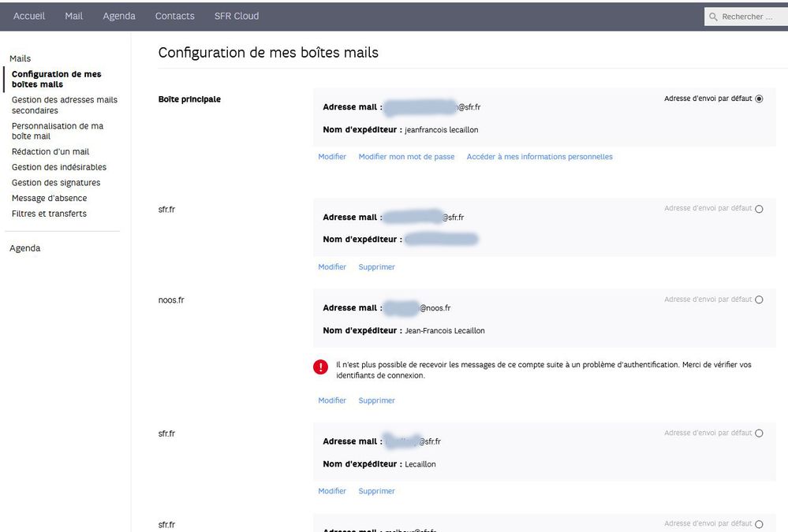Select the Adresse d'envoi par défaut radio for Boîte principale

(758, 99)
